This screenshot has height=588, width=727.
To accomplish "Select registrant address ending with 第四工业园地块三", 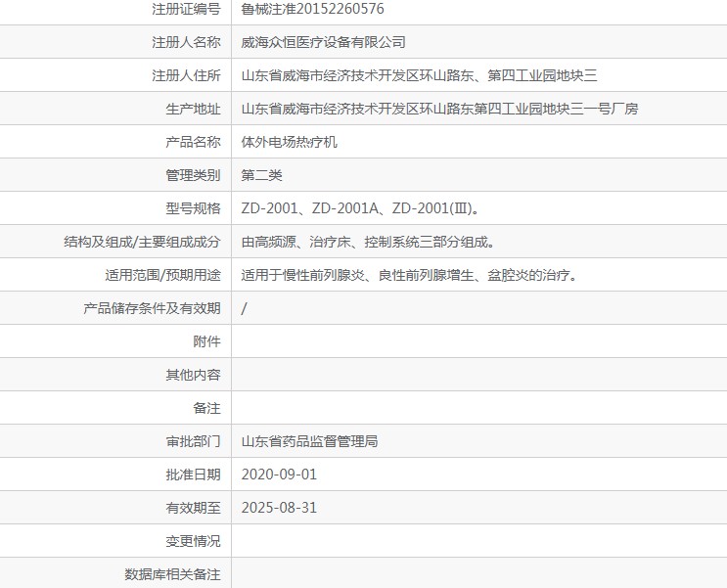I will click(x=419, y=75).
